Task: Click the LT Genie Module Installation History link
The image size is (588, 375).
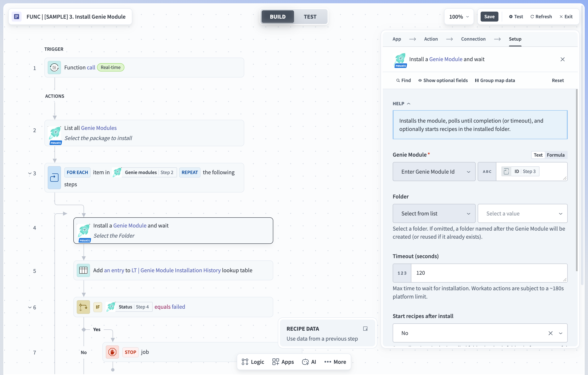Action: point(176,270)
